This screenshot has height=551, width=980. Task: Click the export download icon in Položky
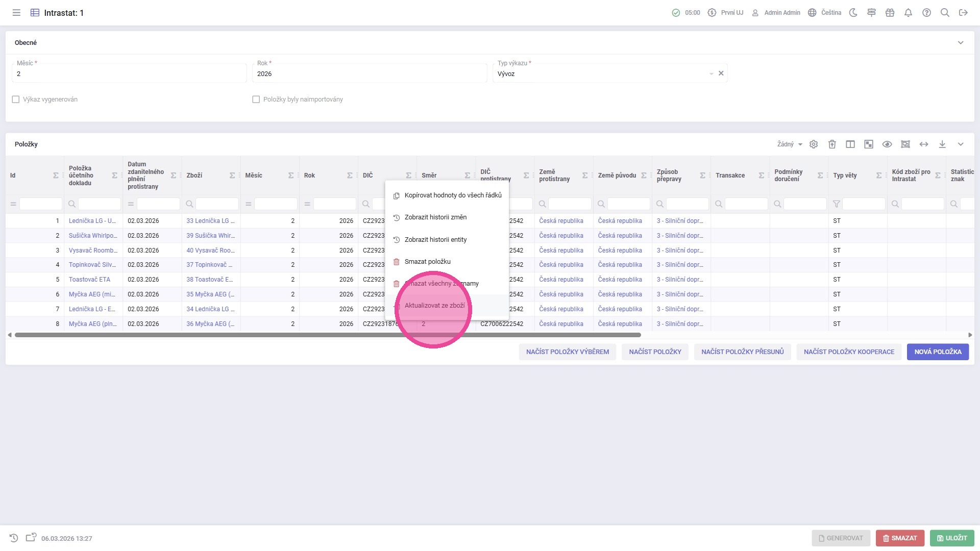click(942, 144)
